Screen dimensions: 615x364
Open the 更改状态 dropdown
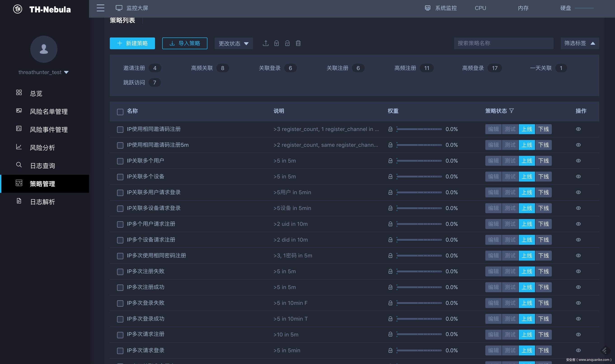tap(233, 43)
